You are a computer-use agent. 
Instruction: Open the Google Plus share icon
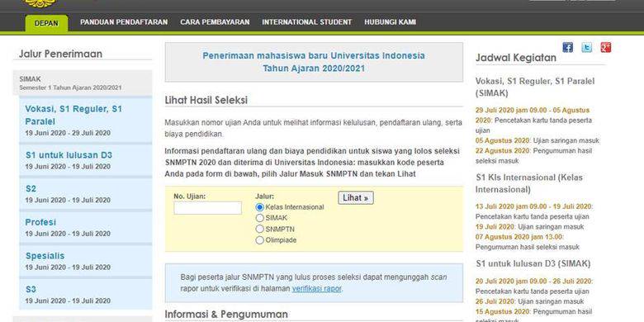(606, 47)
